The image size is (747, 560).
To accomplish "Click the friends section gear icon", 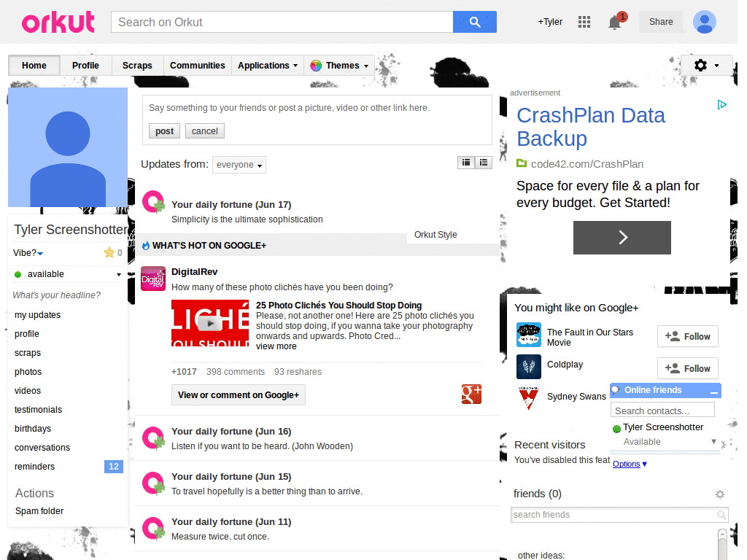I will 720,494.
